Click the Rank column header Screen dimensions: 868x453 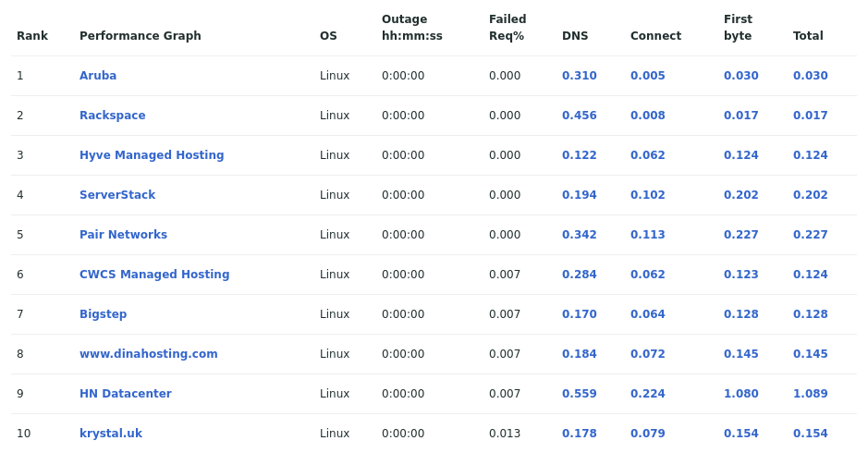click(32, 36)
